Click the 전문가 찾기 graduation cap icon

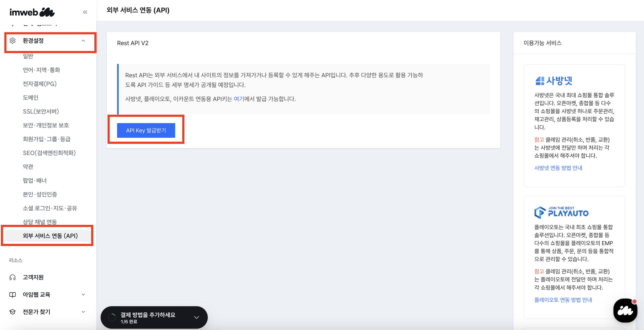13,312
